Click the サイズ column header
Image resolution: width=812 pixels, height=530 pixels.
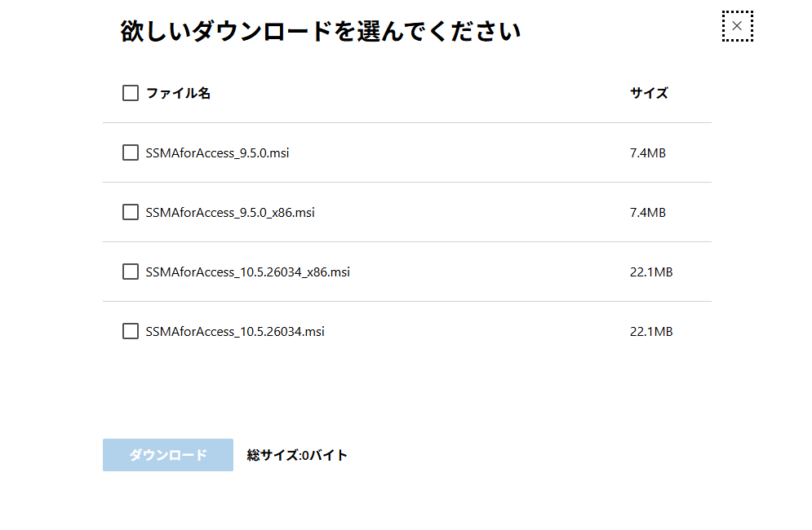pyautogui.click(x=649, y=93)
